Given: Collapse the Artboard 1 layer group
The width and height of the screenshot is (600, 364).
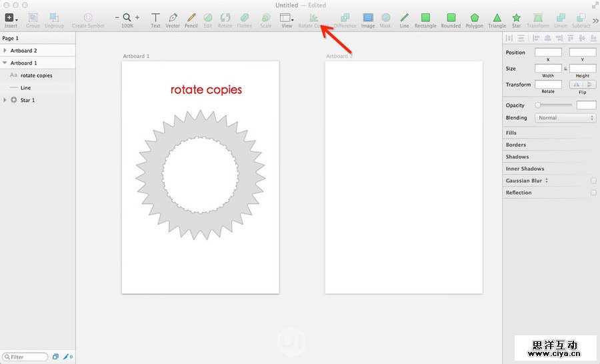Looking at the screenshot, I should 5,63.
